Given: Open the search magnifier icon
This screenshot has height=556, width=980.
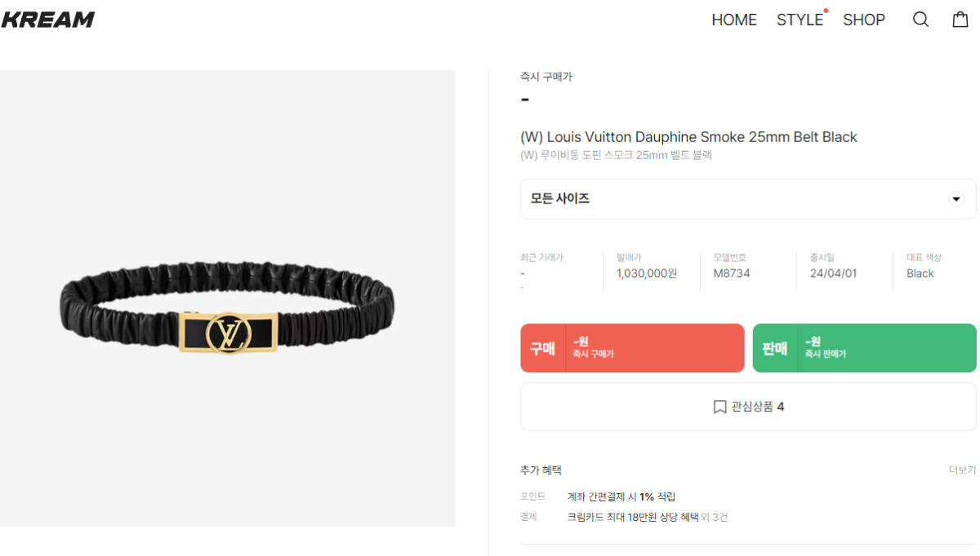Looking at the screenshot, I should coord(920,20).
